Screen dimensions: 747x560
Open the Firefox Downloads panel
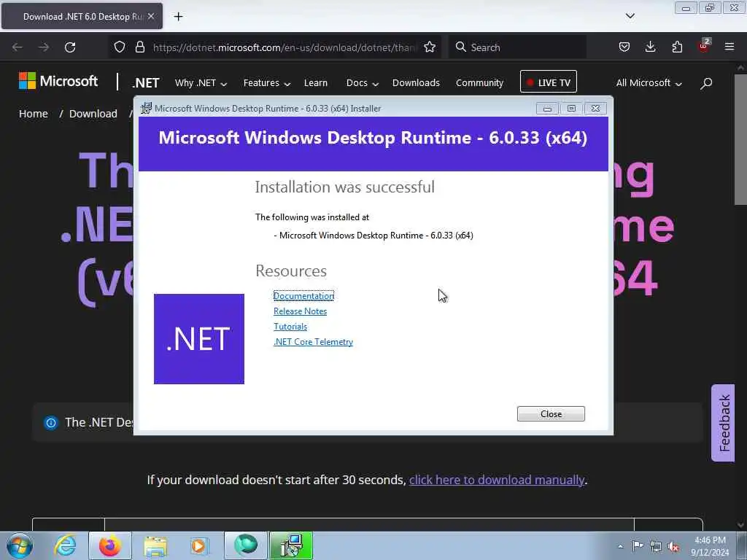[650, 47]
